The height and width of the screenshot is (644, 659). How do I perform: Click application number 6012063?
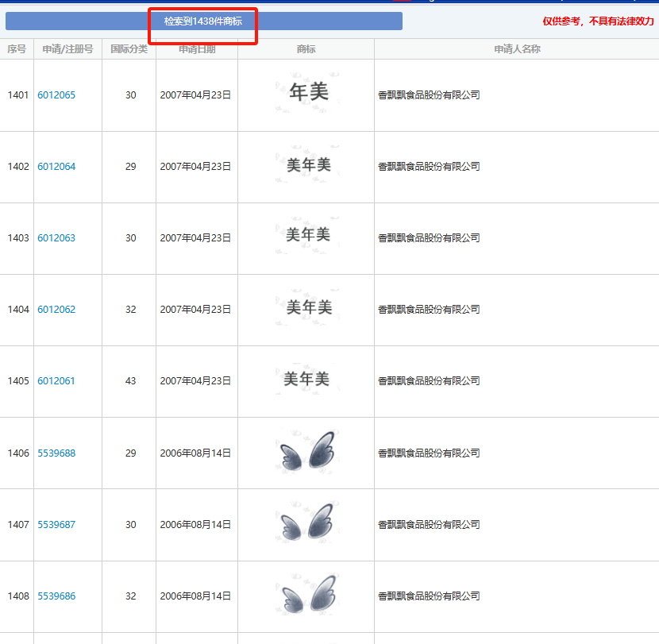coord(56,238)
